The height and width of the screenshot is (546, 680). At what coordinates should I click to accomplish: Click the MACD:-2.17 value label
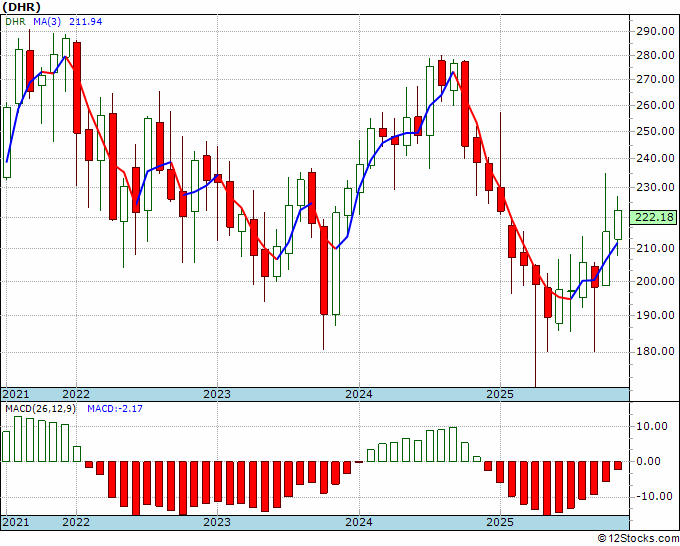115,409
